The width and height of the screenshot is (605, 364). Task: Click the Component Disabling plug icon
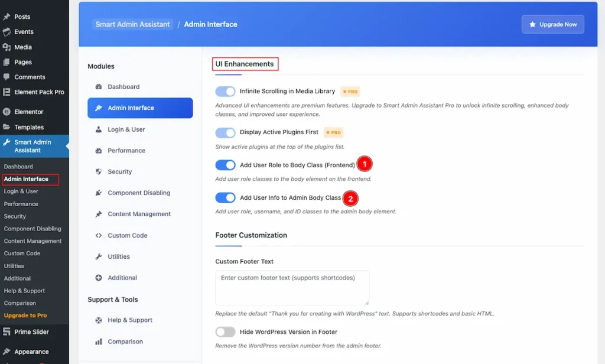99,193
